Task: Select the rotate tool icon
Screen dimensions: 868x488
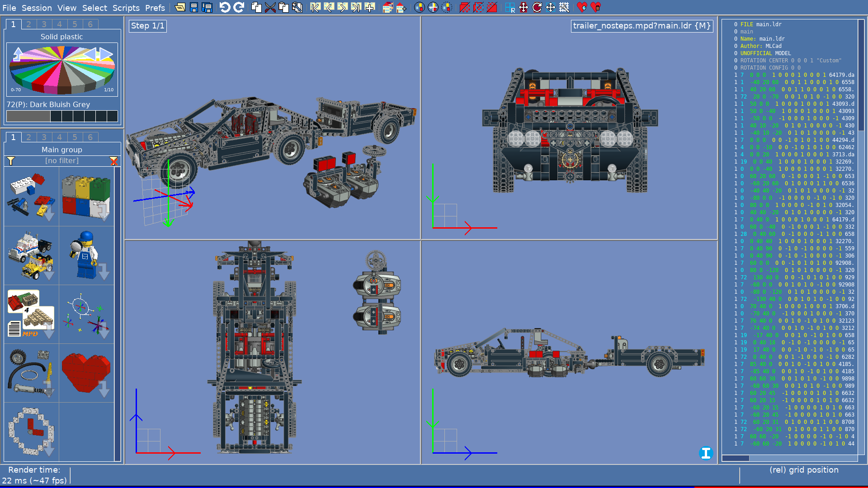Action: [x=537, y=7]
